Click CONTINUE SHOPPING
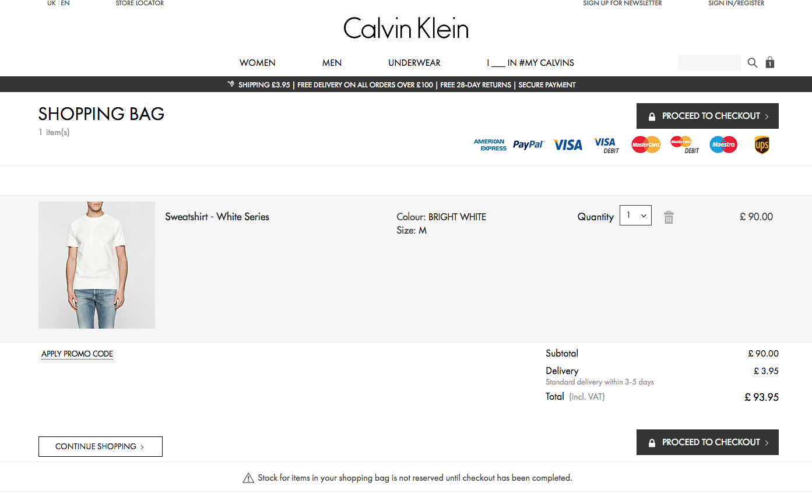The width and height of the screenshot is (812, 504). (x=100, y=446)
